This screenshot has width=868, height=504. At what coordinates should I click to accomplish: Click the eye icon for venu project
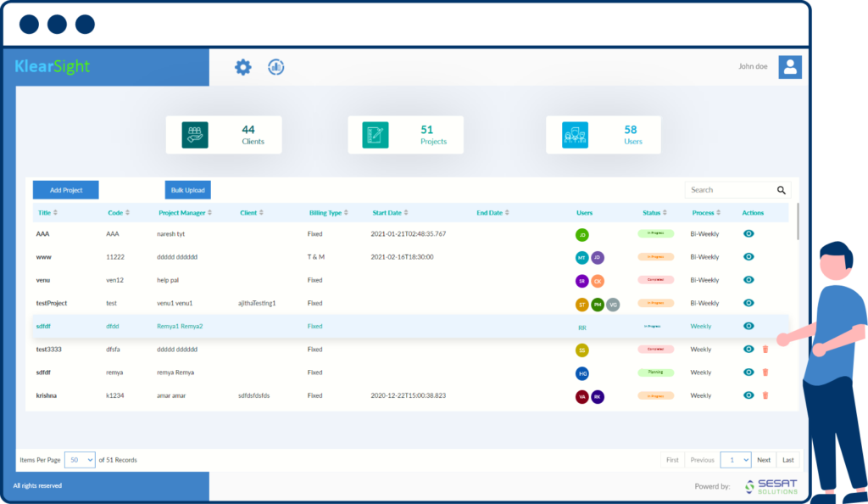point(748,280)
